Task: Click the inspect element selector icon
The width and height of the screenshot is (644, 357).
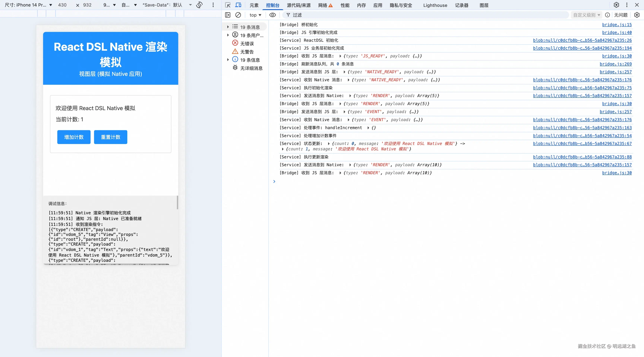Action: click(228, 5)
